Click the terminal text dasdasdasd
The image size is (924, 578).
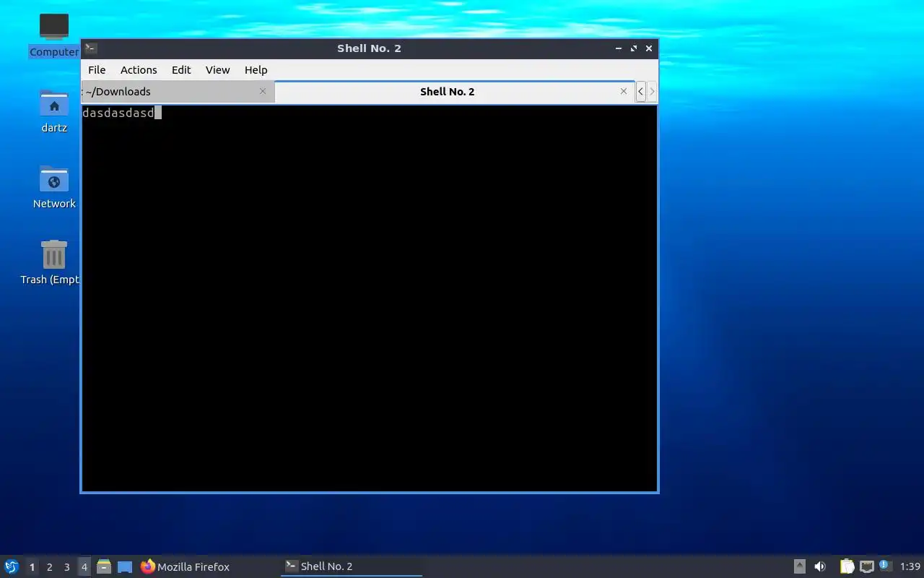point(118,113)
